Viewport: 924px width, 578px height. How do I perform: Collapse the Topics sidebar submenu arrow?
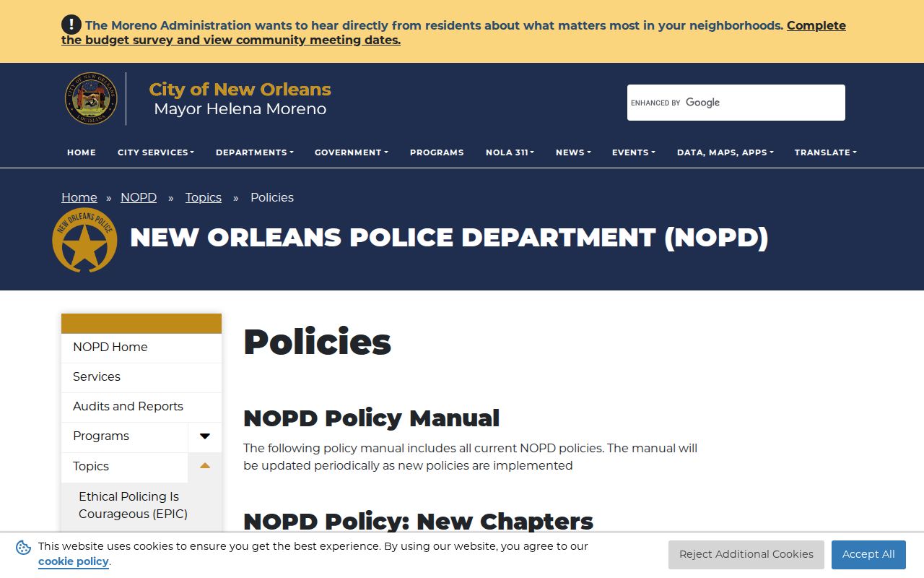coord(205,467)
